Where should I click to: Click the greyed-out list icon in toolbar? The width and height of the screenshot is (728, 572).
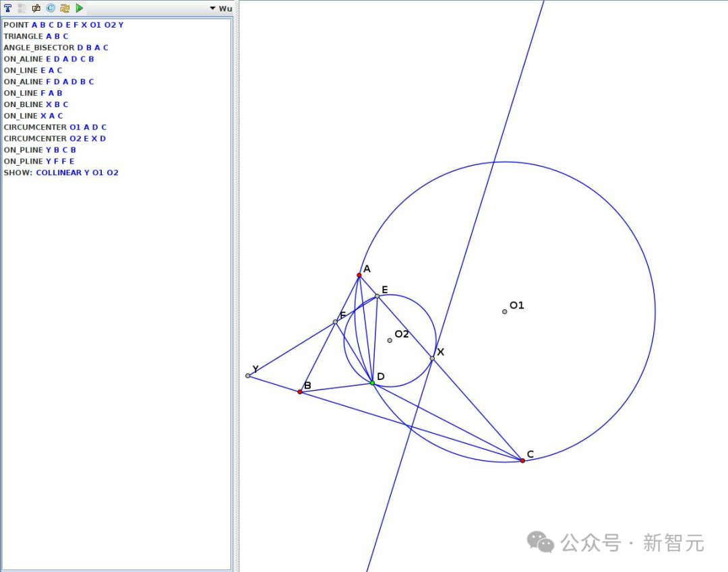[22, 8]
